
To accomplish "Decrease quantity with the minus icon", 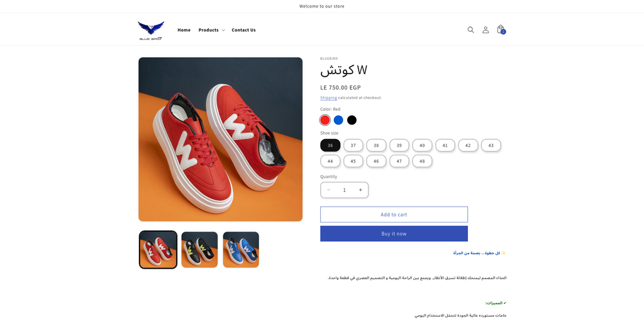I will 328,190.
